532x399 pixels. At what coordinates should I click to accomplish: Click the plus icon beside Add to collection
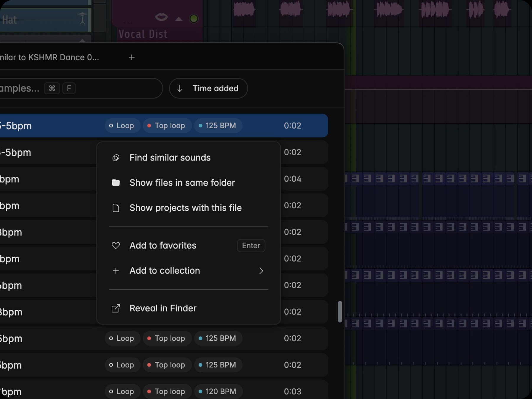pyautogui.click(x=116, y=271)
